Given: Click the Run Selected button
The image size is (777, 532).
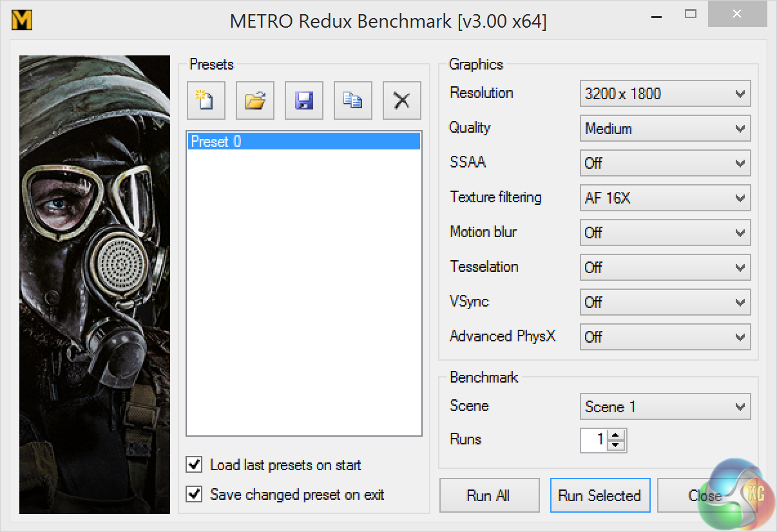Looking at the screenshot, I should pos(600,495).
